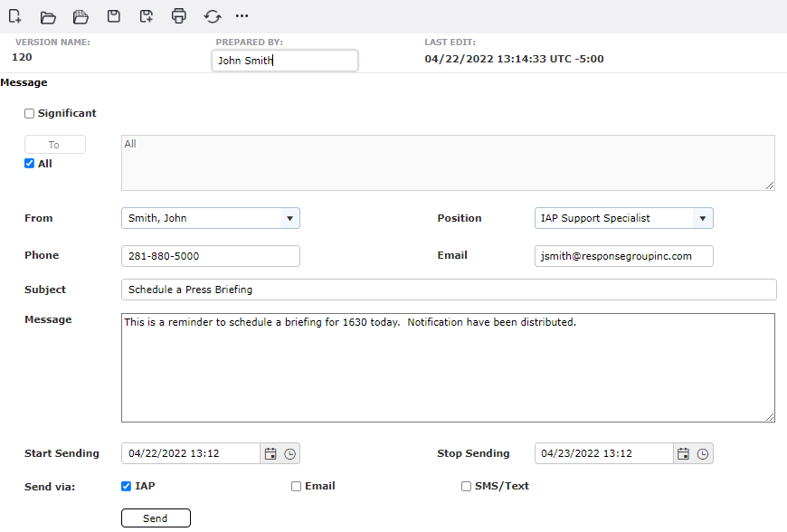The image size is (787, 532).
Task: Click the Send button
Action: [x=156, y=518]
